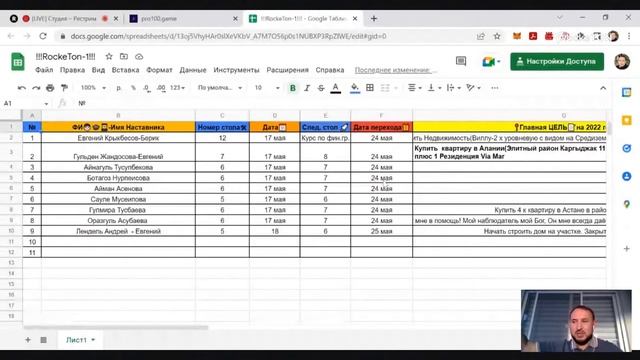This screenshot has width=640, height=360.
Task: Open the font size 10 dropdown
Action: (267, 88)
